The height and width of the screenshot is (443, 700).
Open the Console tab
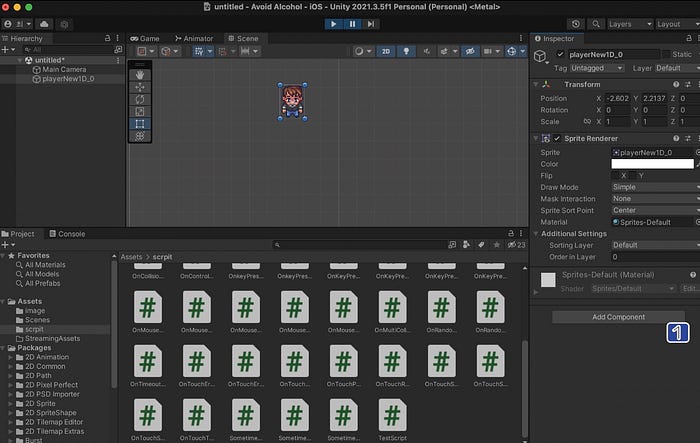tap(67, 234)
